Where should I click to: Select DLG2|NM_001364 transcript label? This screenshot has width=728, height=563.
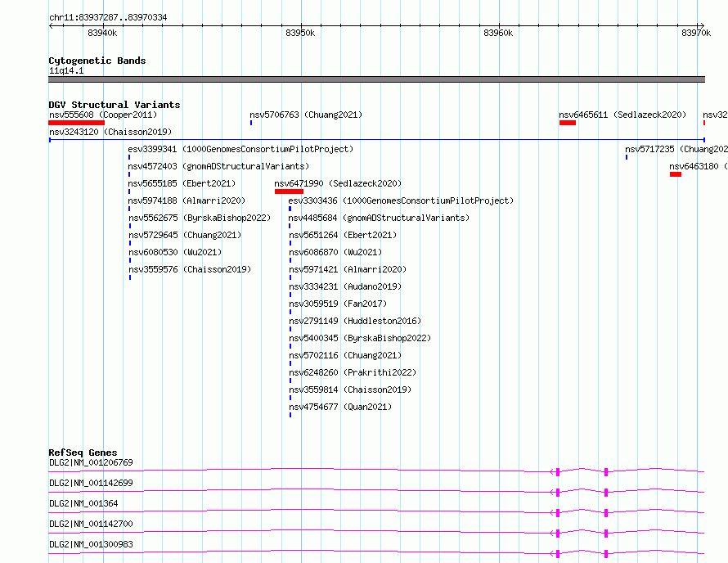coord(83,503)
